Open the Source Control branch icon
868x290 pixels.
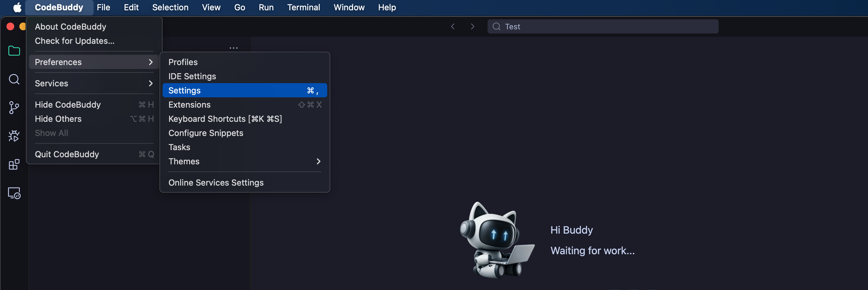(x=14, y=108)
